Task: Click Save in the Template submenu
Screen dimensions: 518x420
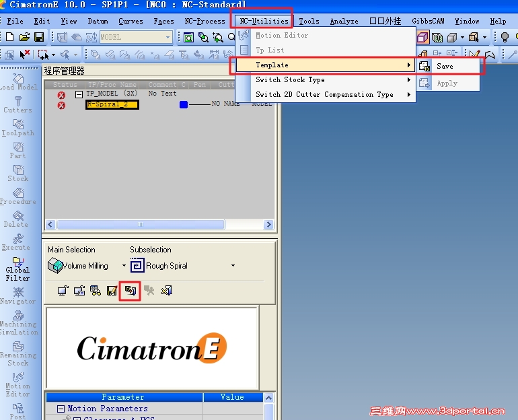Action: (449, 66)
